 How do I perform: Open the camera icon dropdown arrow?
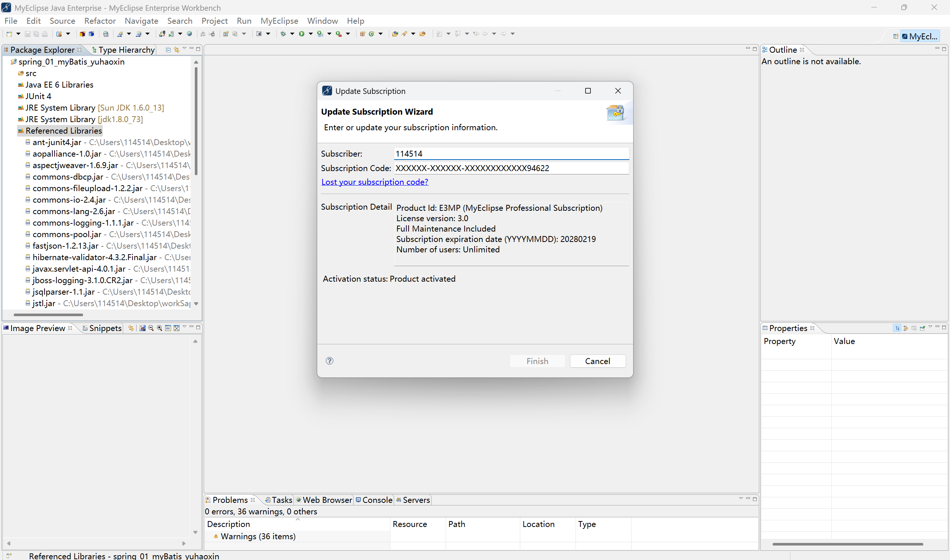tap(268, 34)
